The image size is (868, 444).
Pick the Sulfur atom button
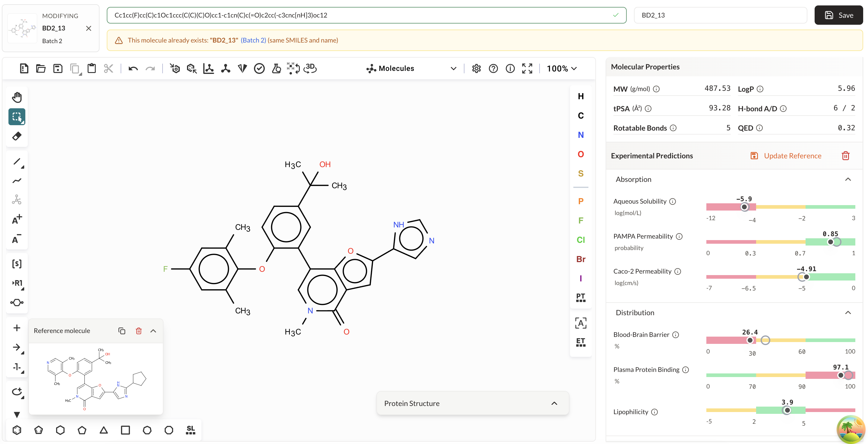pos(581,173)
